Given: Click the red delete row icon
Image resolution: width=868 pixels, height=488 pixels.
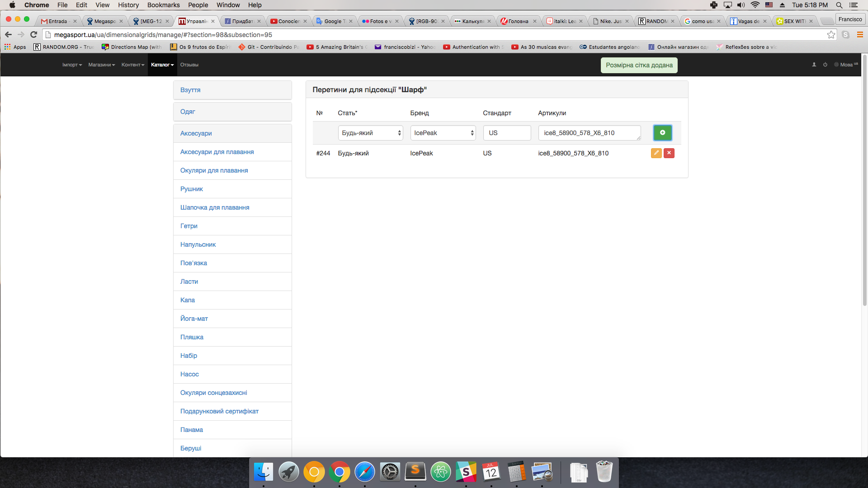Looking at the screenshot, I should [x=669, y=153].
